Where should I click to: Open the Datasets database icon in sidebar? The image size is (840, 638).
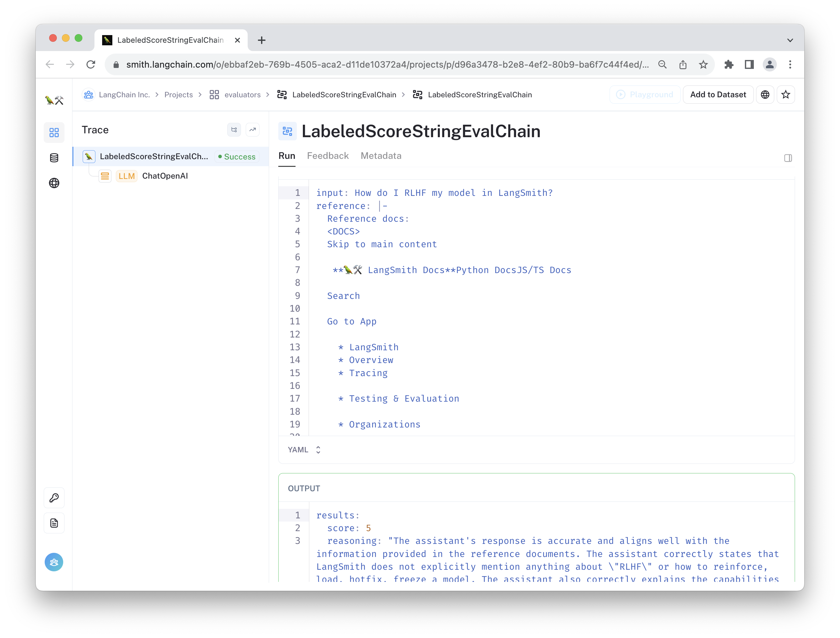click(54, 158)
